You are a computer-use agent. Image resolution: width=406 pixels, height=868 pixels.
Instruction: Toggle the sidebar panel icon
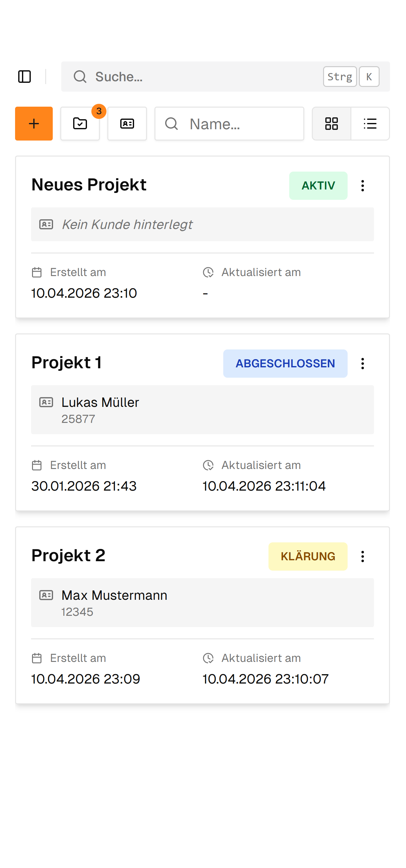pyautogui.click(x=24, y=77)
